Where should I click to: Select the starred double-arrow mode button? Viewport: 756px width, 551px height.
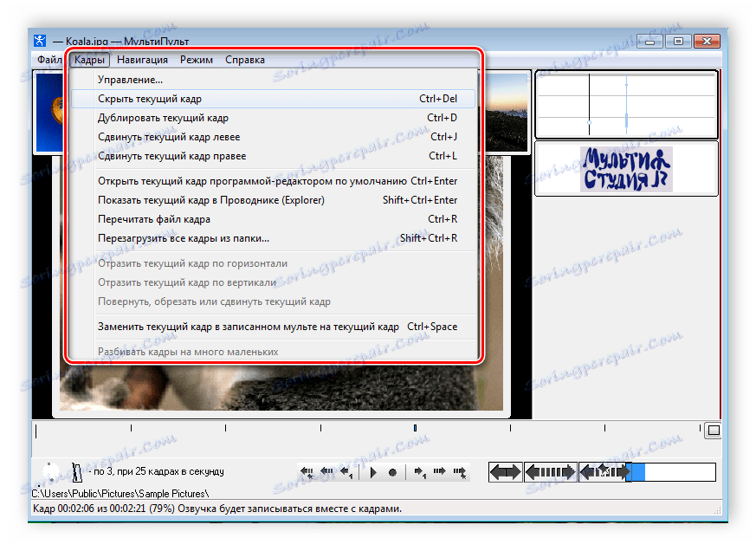coord(604,472)
